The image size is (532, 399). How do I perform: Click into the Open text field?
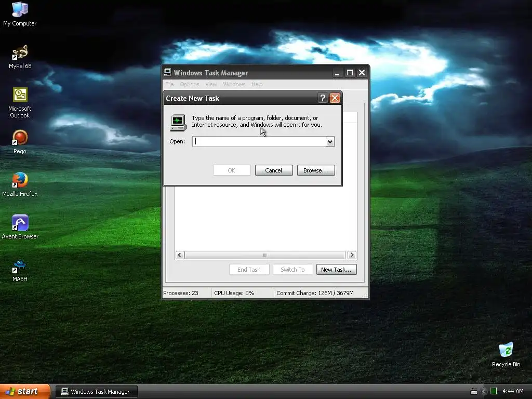(259, 141)
